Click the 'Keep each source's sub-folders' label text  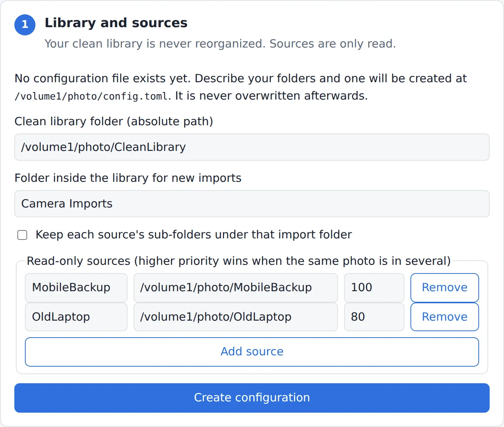pyautogui.click(x=194, y=235)
